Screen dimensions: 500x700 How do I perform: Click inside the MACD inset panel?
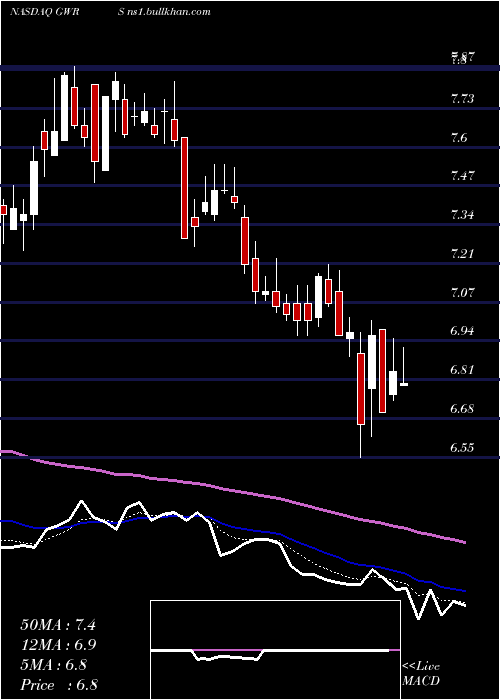(x=275, y=650)
